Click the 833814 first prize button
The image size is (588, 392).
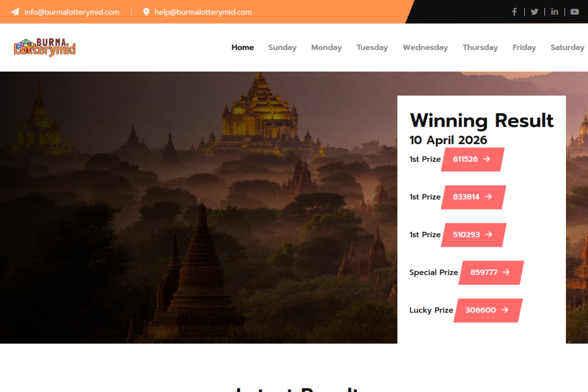pyautogui.click(x=474, y=197)
